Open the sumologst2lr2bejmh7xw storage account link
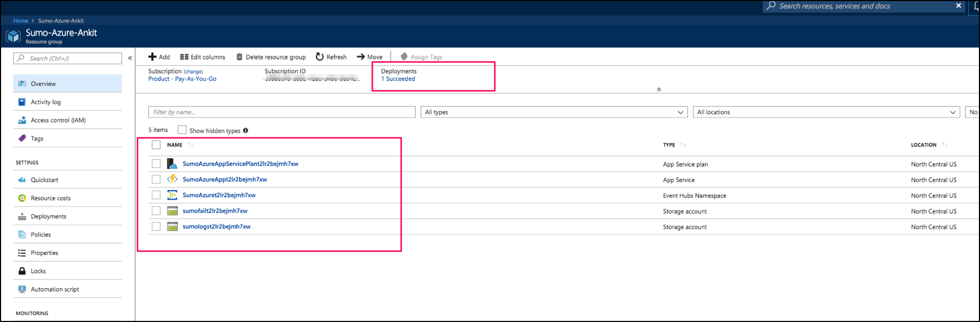 point(216,227)
